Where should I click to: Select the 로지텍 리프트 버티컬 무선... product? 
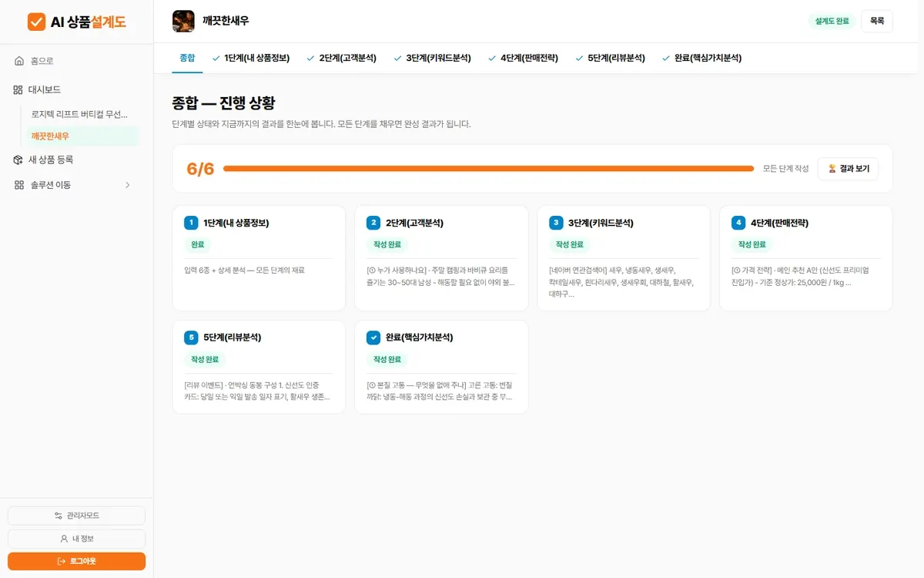[79, 113]
